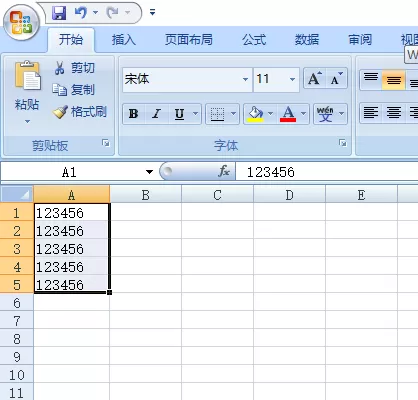Click the wén phonetic guide icon

coord(325,114)
